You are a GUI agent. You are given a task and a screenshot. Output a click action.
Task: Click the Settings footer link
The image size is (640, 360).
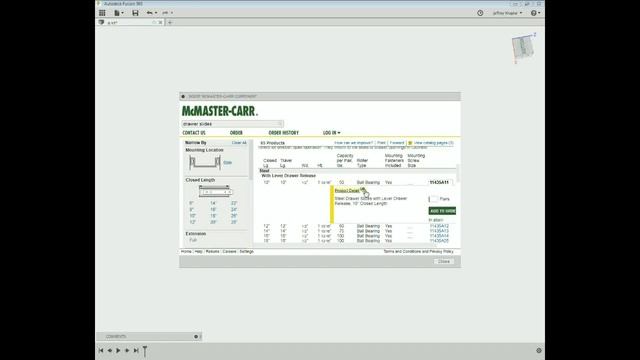247,251
